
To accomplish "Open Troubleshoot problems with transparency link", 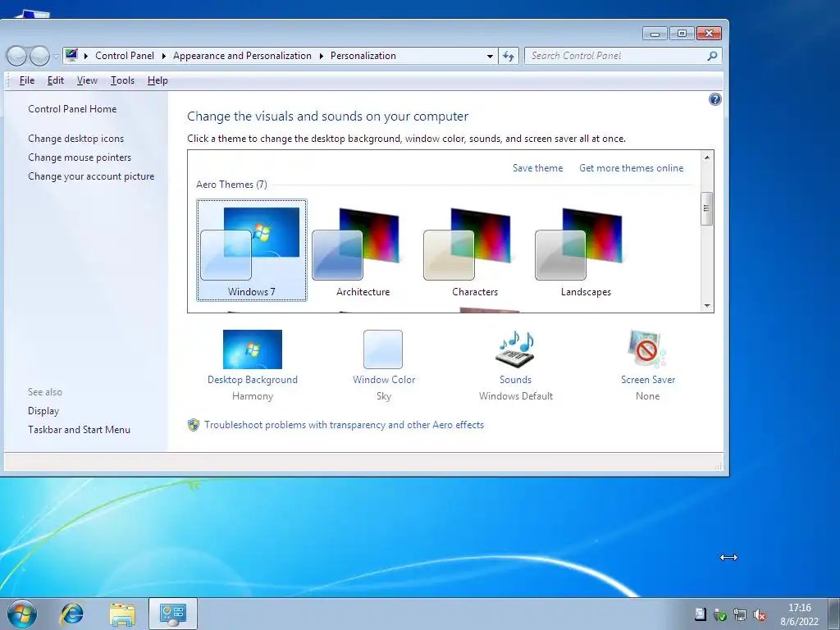I will (x=344, y=425).
